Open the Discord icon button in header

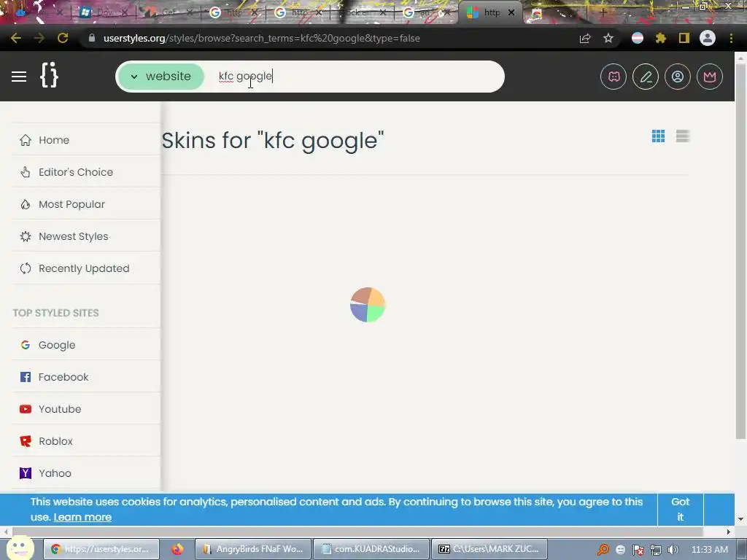(614, 77)
